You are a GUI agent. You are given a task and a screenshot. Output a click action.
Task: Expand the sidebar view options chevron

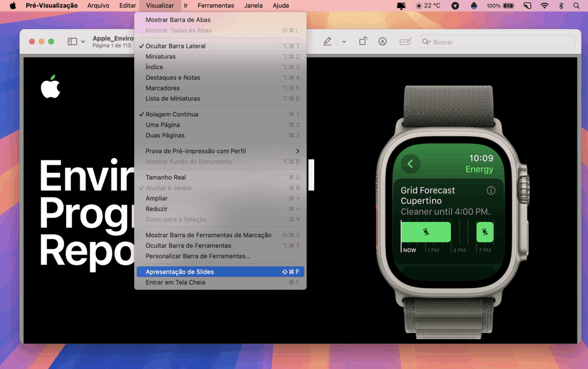point(83,42)
